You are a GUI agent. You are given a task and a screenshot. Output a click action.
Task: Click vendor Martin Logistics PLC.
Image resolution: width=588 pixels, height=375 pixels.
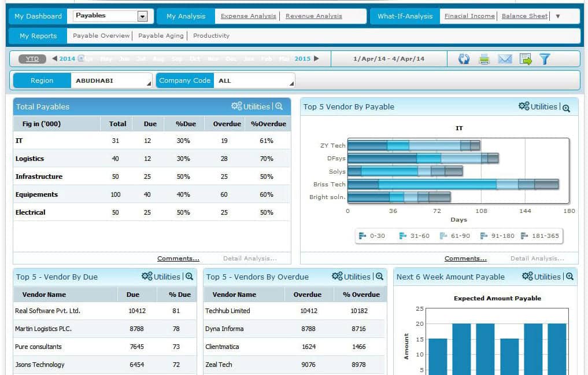(43, 329)
